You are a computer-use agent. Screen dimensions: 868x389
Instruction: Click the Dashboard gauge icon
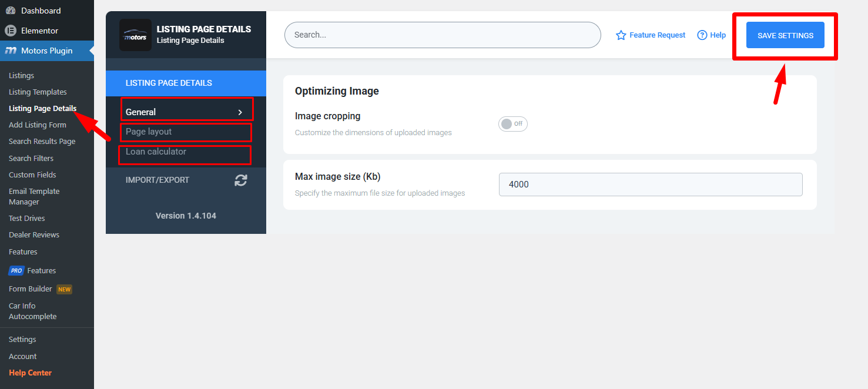(11, 11)
